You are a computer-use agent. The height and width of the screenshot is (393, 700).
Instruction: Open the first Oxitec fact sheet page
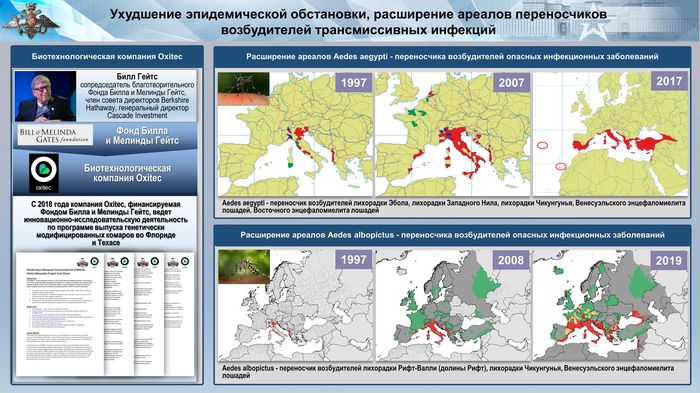point(60,314)
